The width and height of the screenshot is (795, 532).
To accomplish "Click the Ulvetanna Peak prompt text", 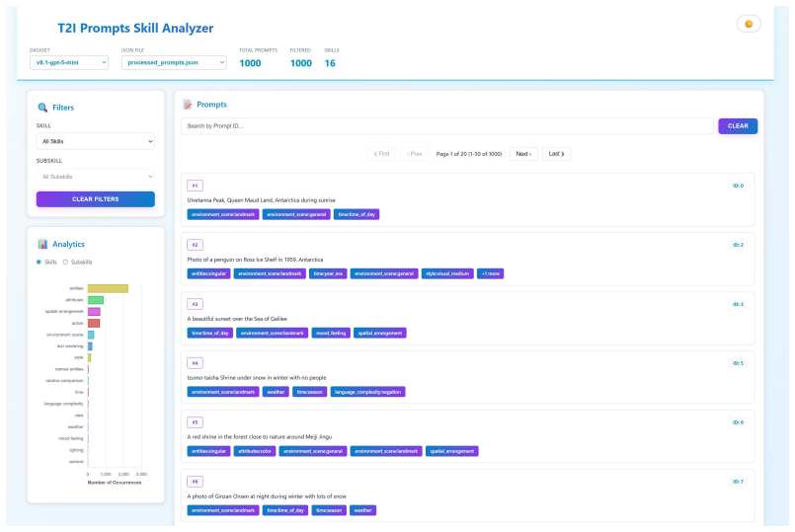I will (x=261, y=200).
